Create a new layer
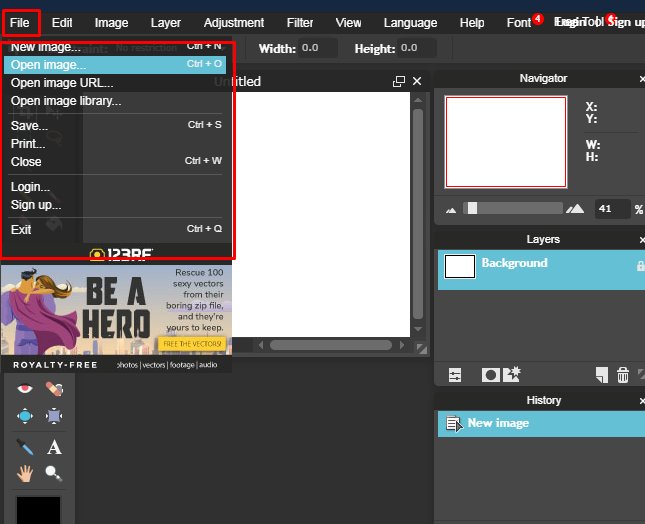The width and height of the screenshot is (645, 524). (x=602, y=375)
